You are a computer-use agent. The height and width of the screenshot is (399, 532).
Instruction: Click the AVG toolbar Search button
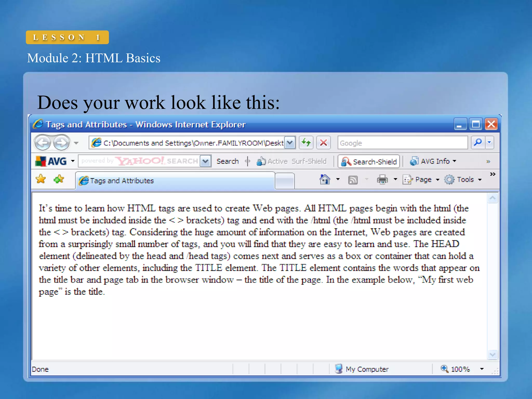[228, 161]
